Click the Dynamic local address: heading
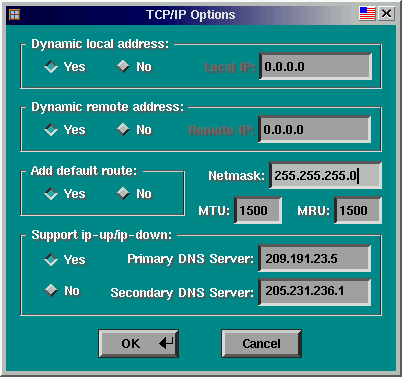This screenshot has width=402, height=377. tap(100, 44)
